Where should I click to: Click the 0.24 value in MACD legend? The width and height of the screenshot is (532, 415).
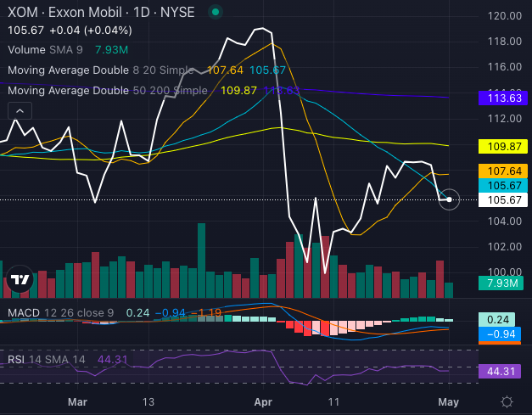(x=137, y=312)
